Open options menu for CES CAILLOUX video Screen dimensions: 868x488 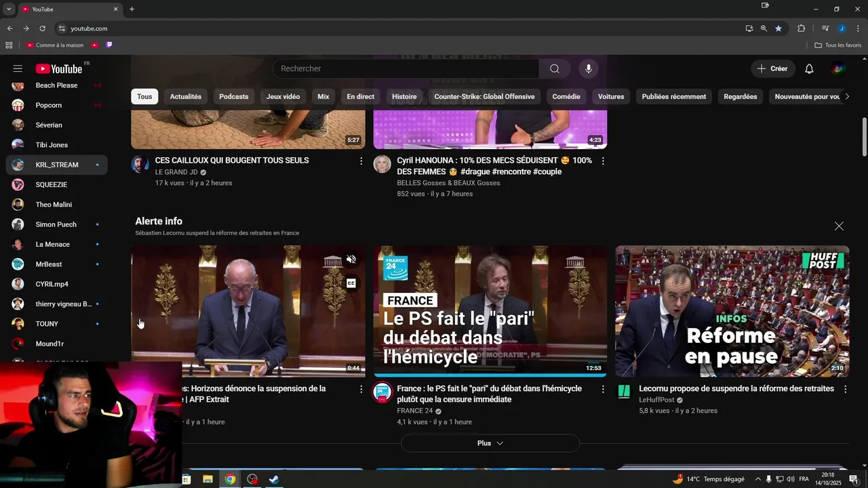tap(361, 161)
